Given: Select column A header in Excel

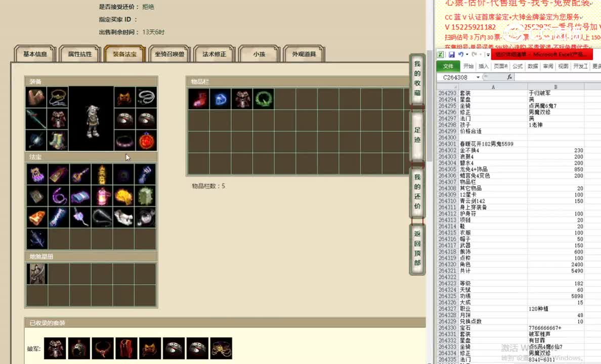Looking at the screenshot, I should 493,87.
